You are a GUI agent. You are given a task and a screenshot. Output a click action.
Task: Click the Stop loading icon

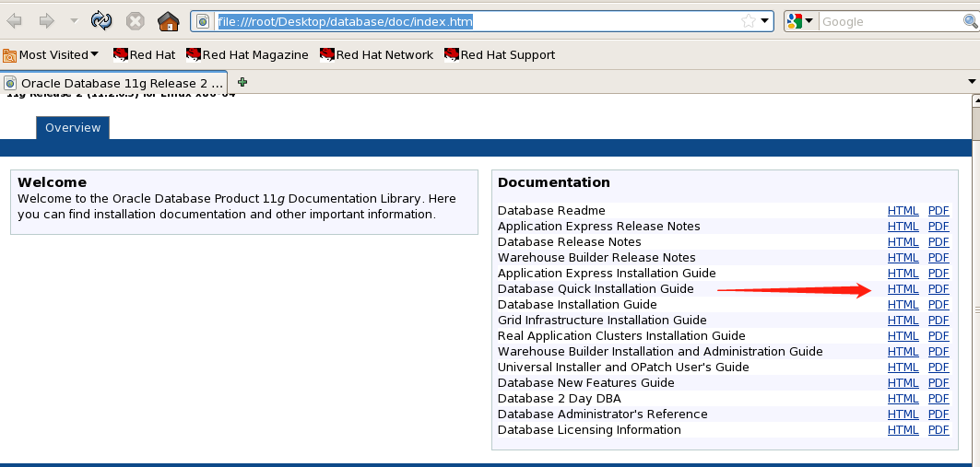135,21
